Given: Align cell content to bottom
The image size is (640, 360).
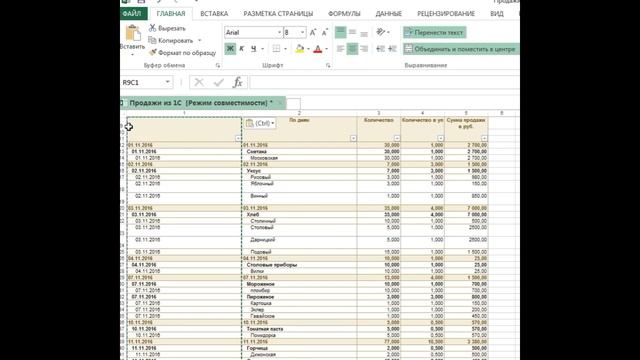Looking at the screenshot, I should tap(364, 32).
